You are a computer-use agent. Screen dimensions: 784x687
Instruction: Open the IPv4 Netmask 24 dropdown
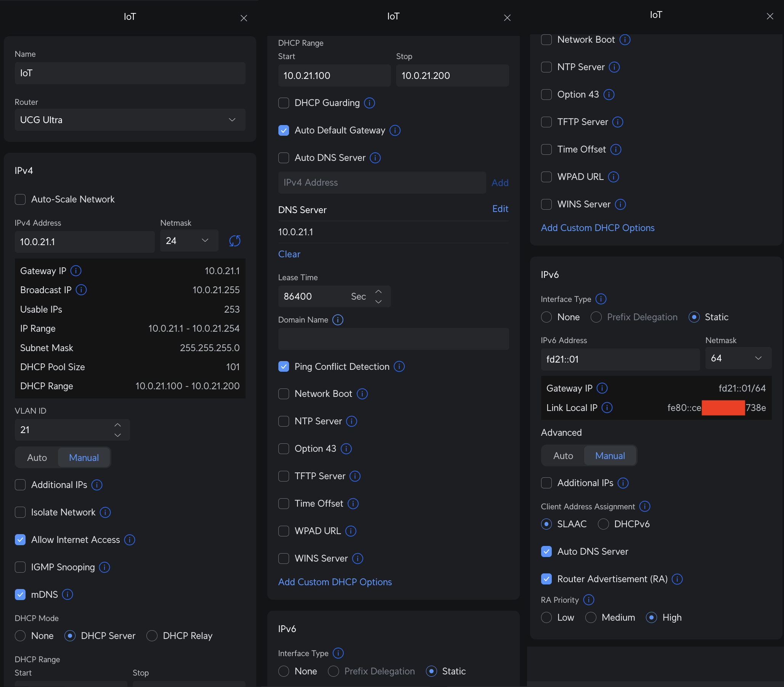[x=189, y=241]
